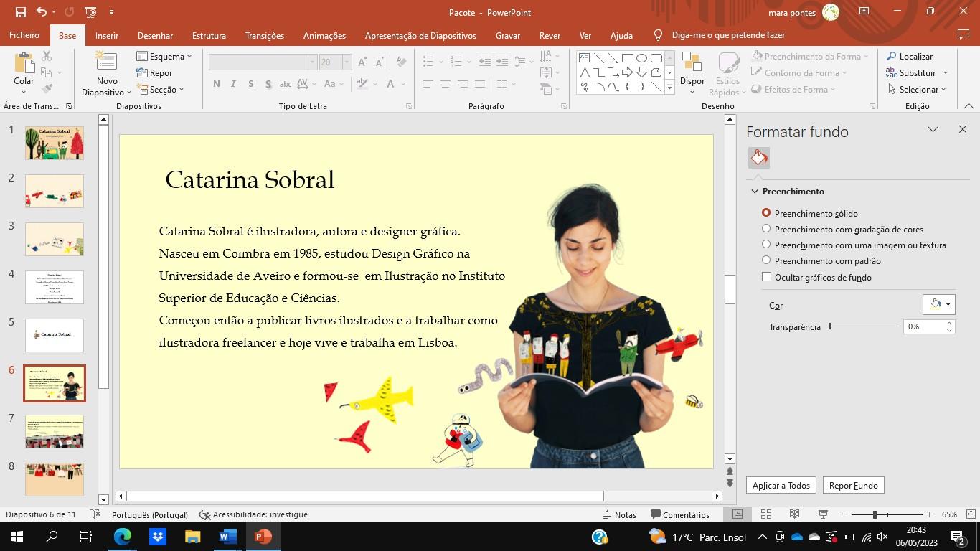The image size is (980, 551).
Task: Switch to reading view
Action: (x=794, y=514)
